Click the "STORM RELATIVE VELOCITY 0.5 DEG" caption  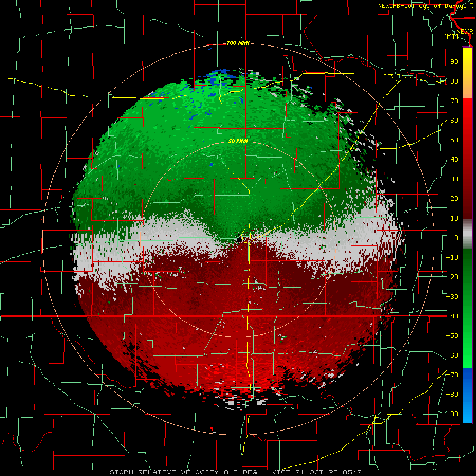coord(183,472)
